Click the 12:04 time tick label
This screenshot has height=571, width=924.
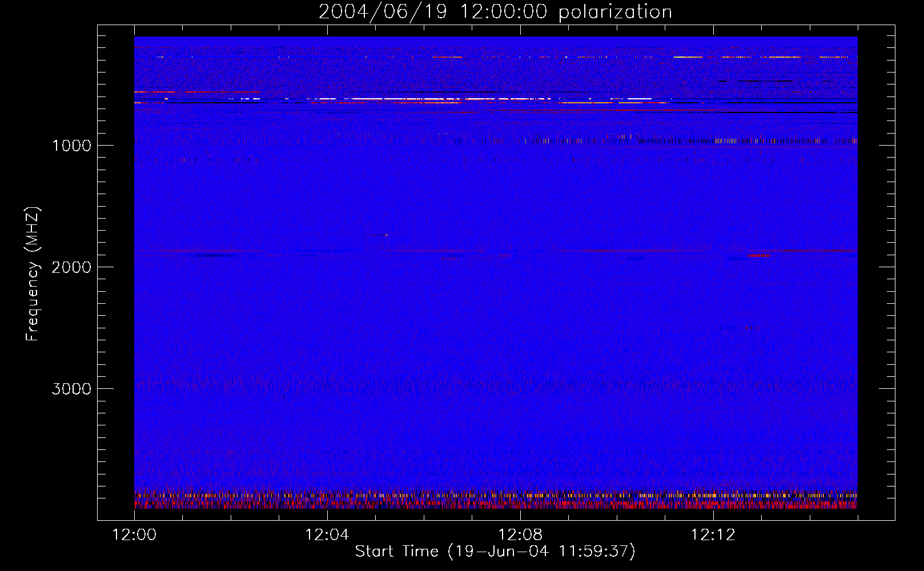327,535
